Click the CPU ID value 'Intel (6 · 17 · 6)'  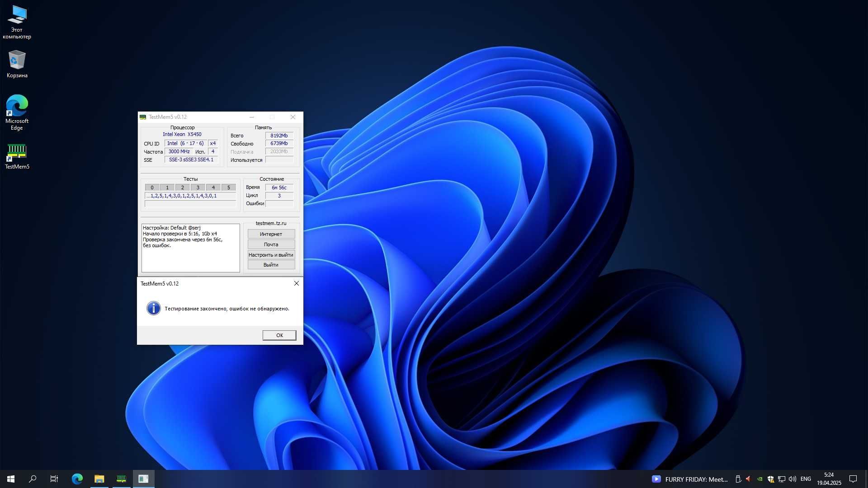click(x=185, y=143)
